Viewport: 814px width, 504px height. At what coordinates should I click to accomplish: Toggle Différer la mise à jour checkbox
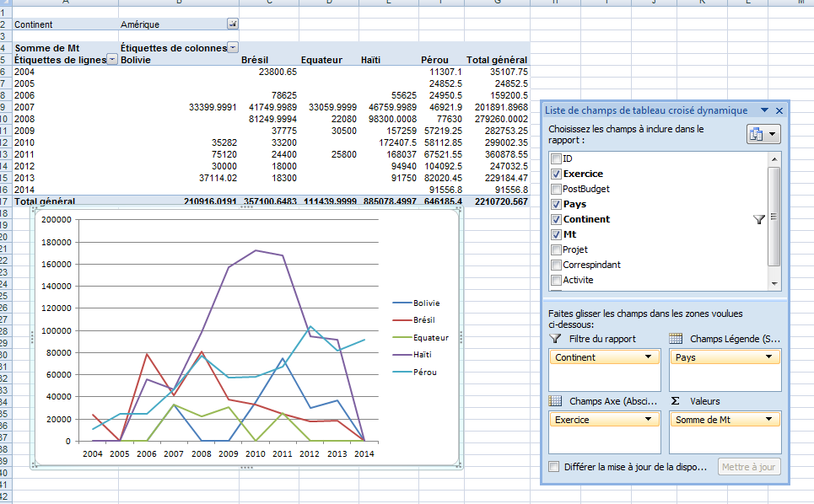pyautogui.click(x=554, y=467)
